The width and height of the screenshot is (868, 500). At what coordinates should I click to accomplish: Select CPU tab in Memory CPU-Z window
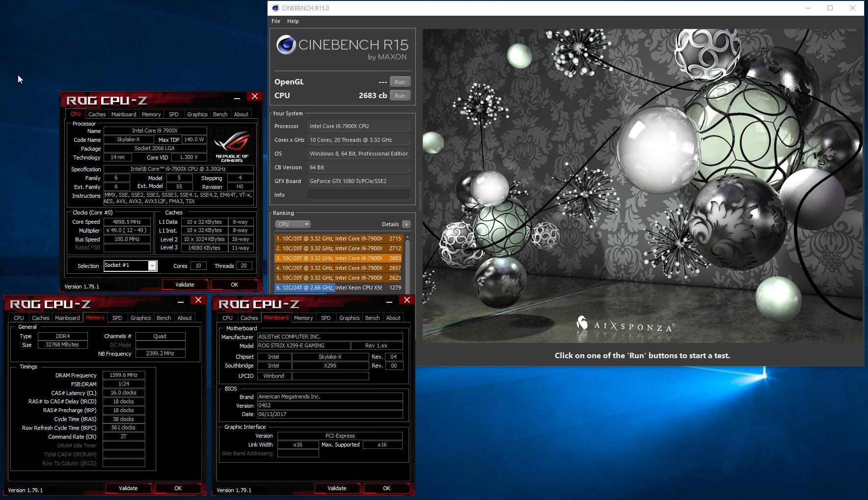(x=19, y=317)
